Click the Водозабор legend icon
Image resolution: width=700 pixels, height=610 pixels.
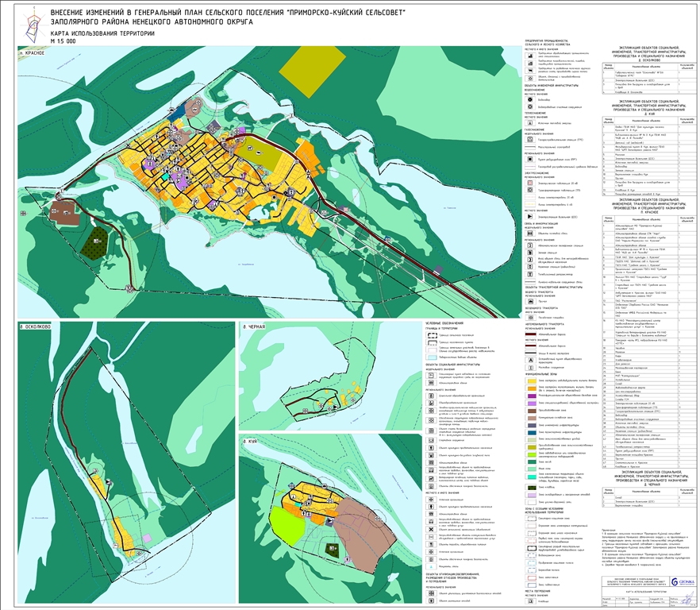[530, 99]
